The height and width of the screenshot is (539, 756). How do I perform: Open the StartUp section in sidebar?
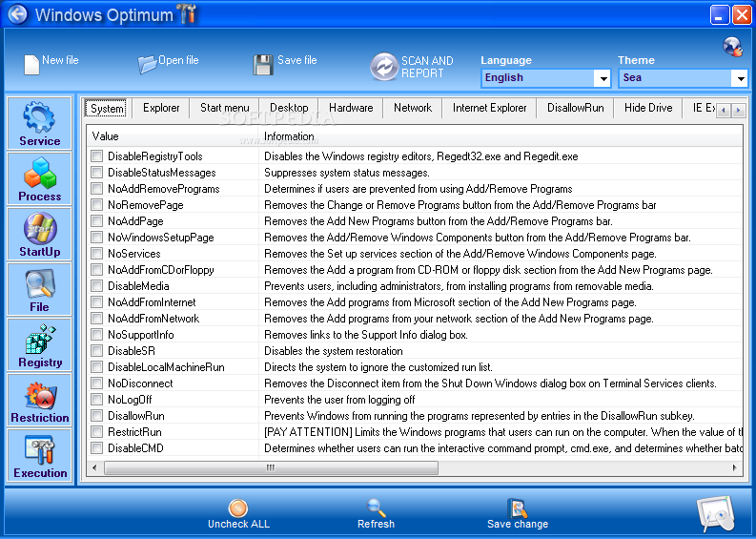(39, 234)
